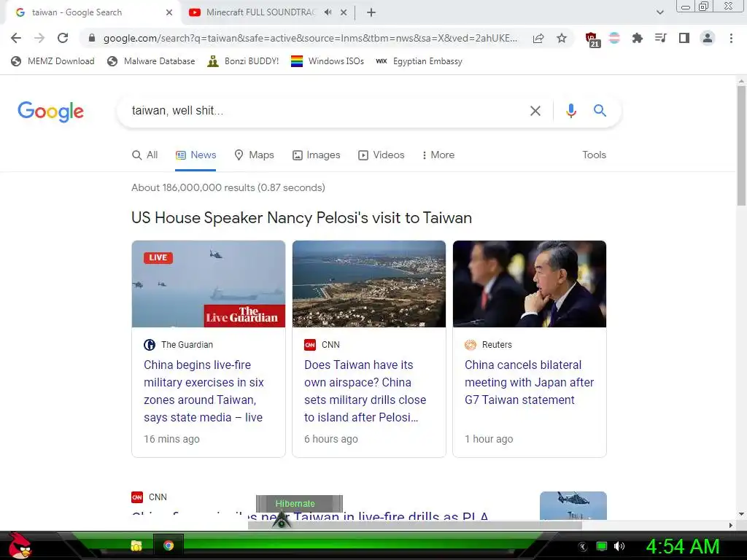Clear the search box with X

click(x=535, y=111)
